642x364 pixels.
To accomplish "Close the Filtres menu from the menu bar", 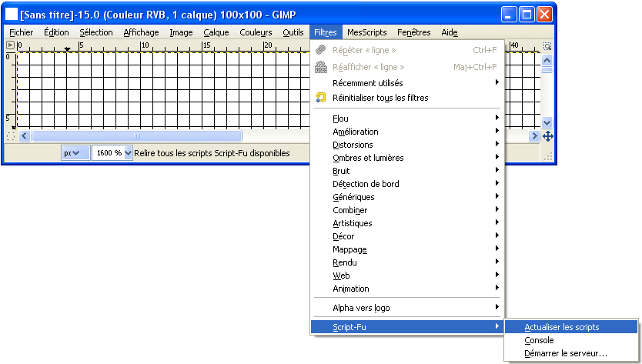I will click(326, 32).
